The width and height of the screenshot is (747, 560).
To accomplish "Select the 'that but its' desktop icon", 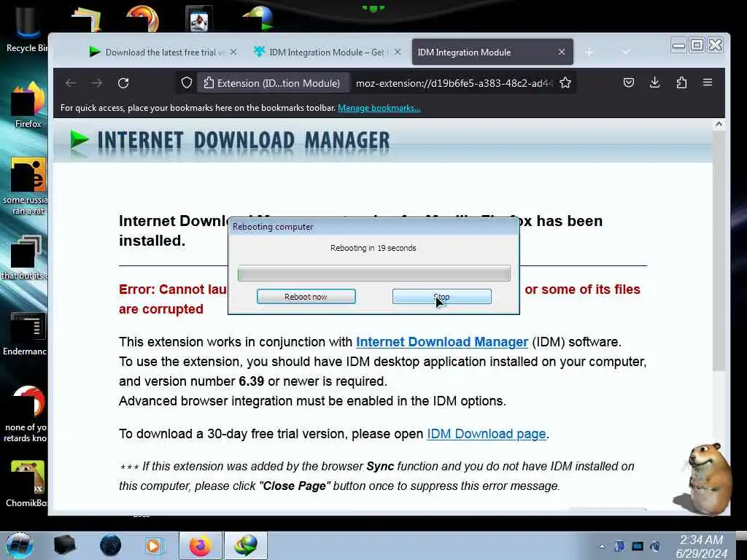I will coord(25,257).
